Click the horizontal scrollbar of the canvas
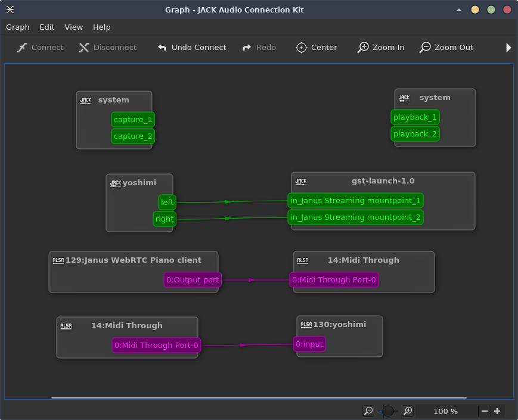The width and height of the screenshot is (518, 420). point(259,397)
